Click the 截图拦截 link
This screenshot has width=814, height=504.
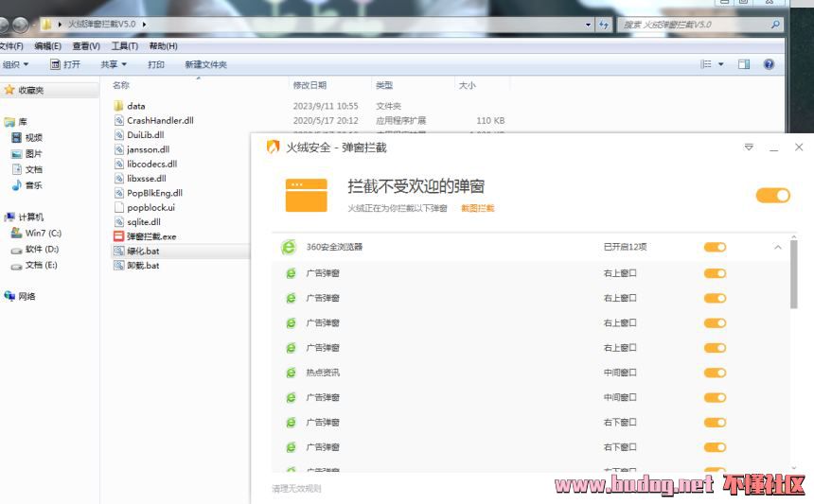pyautogui.click(x=477, y=208)
